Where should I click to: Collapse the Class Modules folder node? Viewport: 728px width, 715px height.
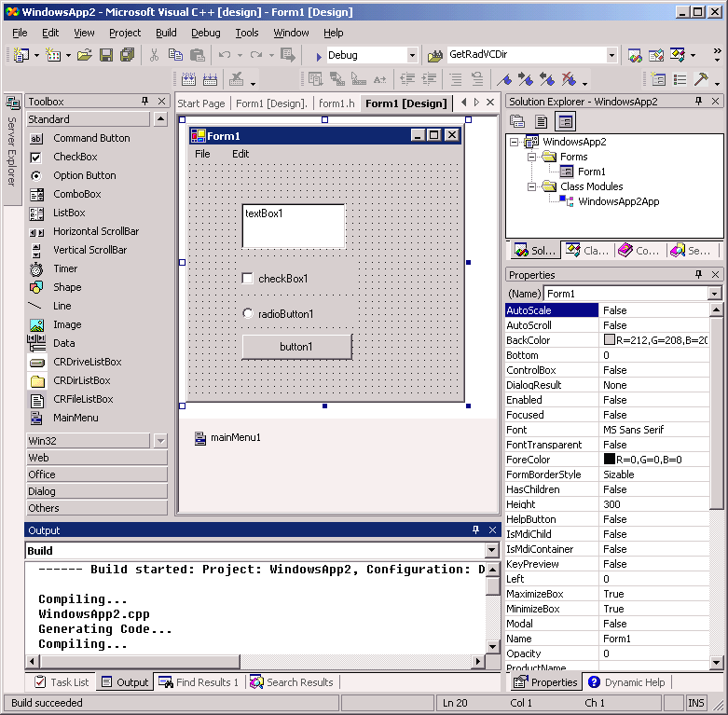(532, 186)
